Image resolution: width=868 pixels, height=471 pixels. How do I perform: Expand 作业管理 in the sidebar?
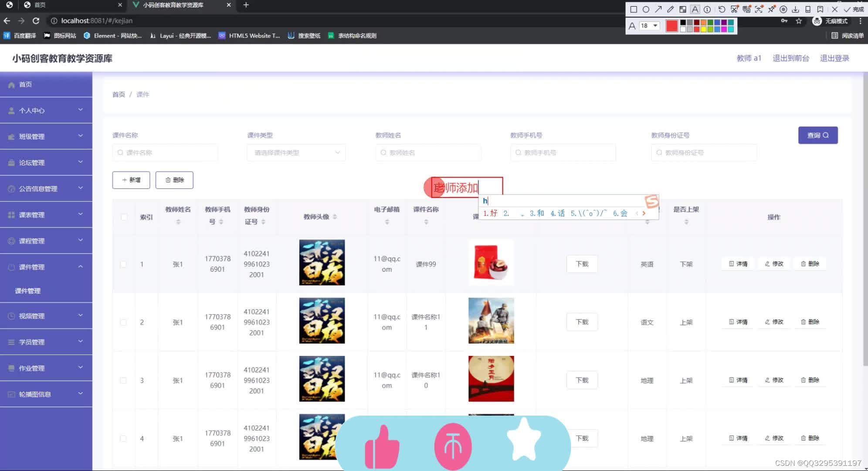click(x=46, y=368)
